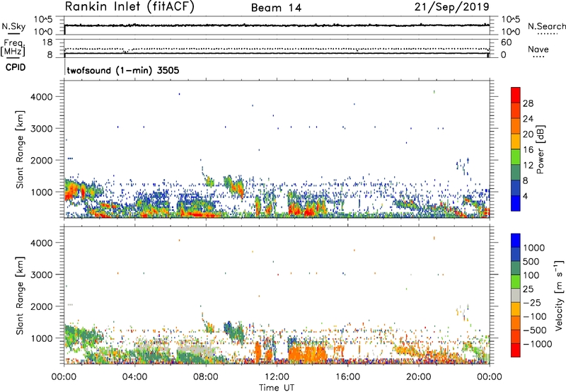
Task: Click the '04:00' time tick label
Action: click(x=134, y=377)
